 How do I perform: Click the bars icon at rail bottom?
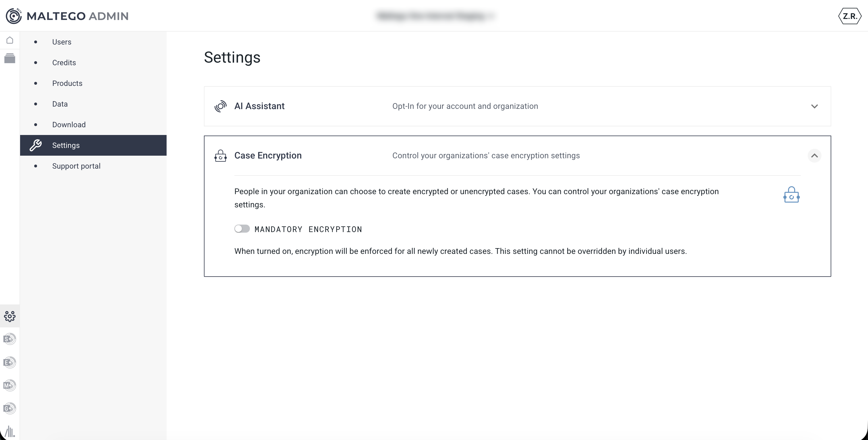click(x=10, y=431)
